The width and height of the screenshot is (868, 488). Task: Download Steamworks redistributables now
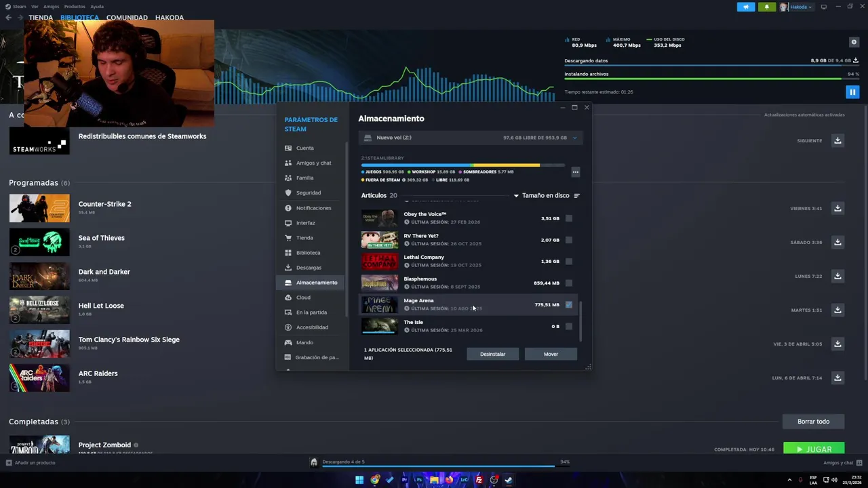837,140
